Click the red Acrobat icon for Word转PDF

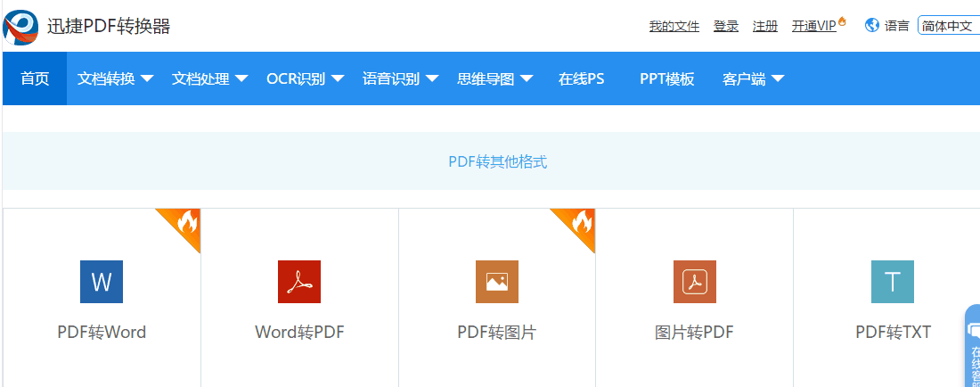[x=299, y=282]
